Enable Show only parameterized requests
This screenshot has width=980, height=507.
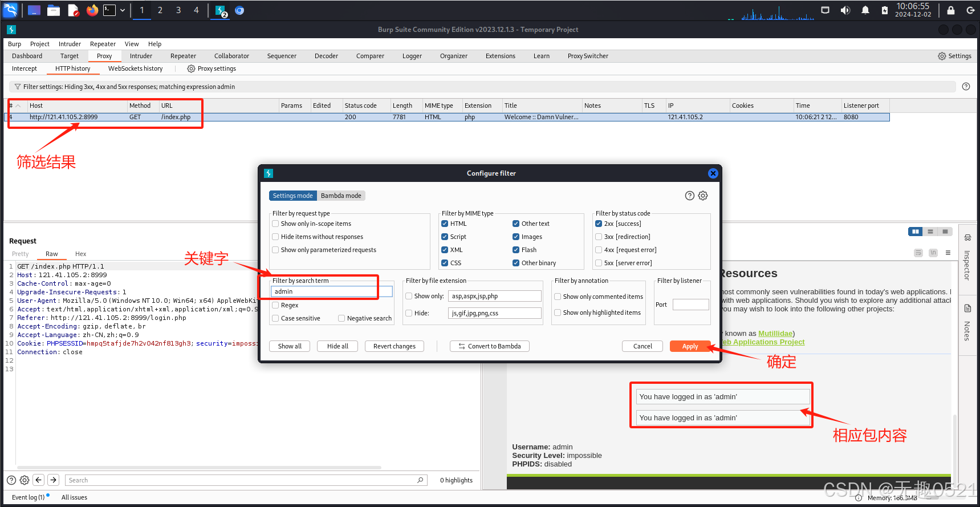click(276, 250)
